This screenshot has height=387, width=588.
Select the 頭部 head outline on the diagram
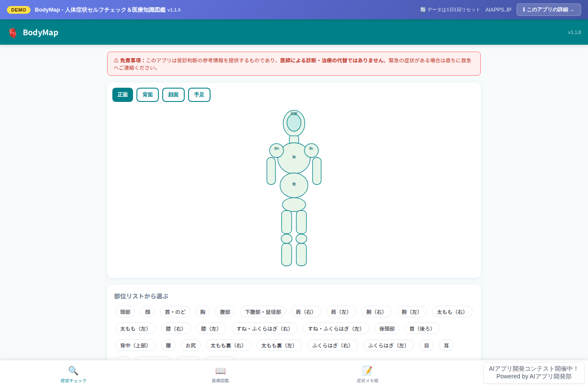294,113
